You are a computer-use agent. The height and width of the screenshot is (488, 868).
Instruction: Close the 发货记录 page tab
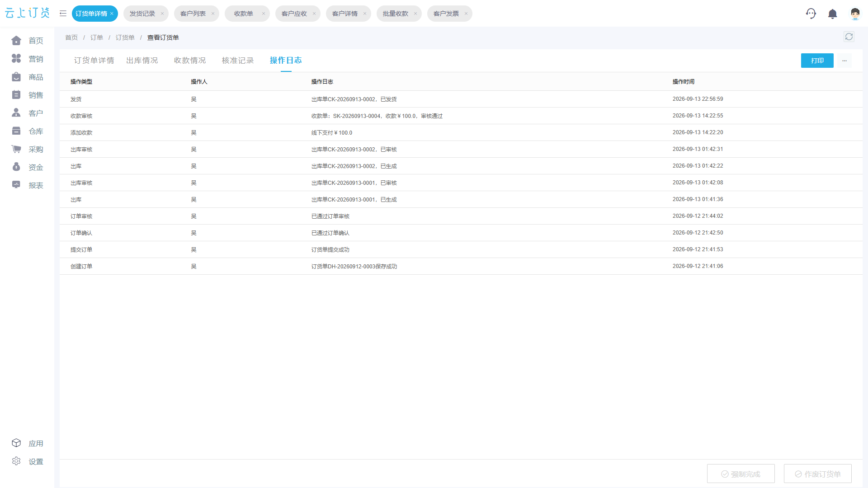(162, 14)
